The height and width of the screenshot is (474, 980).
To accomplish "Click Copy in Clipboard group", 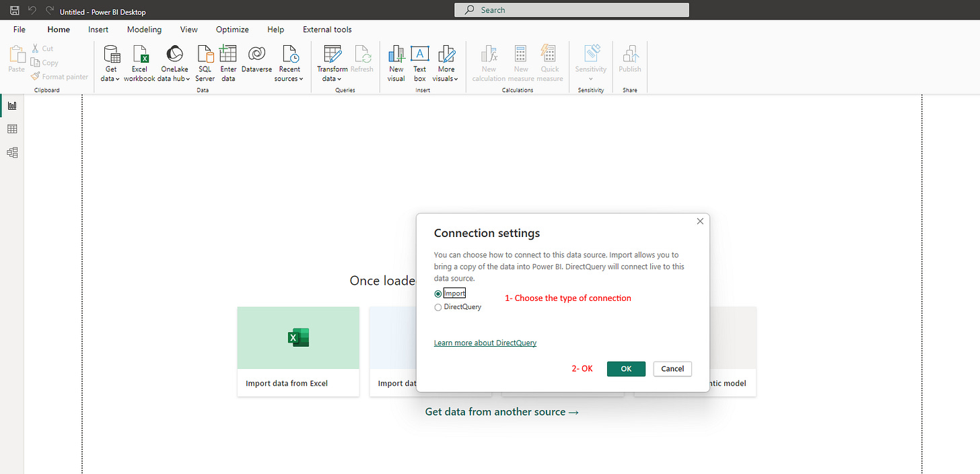I will pos(44,63).
